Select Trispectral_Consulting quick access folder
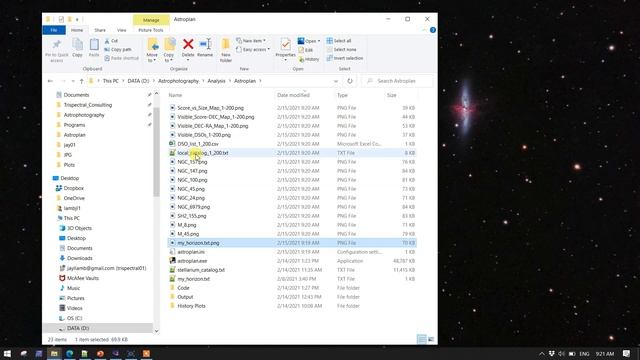This screenshot has height=360, width=640. (x=88, y=105)
